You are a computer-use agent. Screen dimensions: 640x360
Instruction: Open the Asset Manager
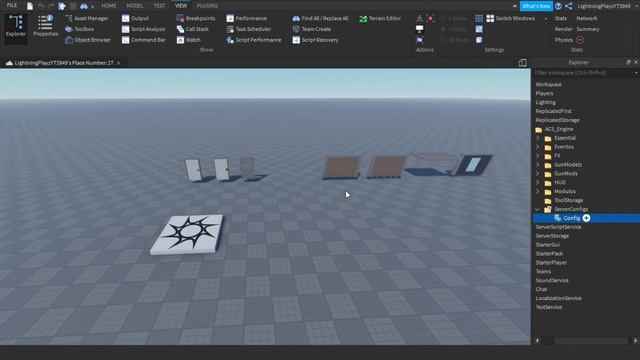(87, 18)
